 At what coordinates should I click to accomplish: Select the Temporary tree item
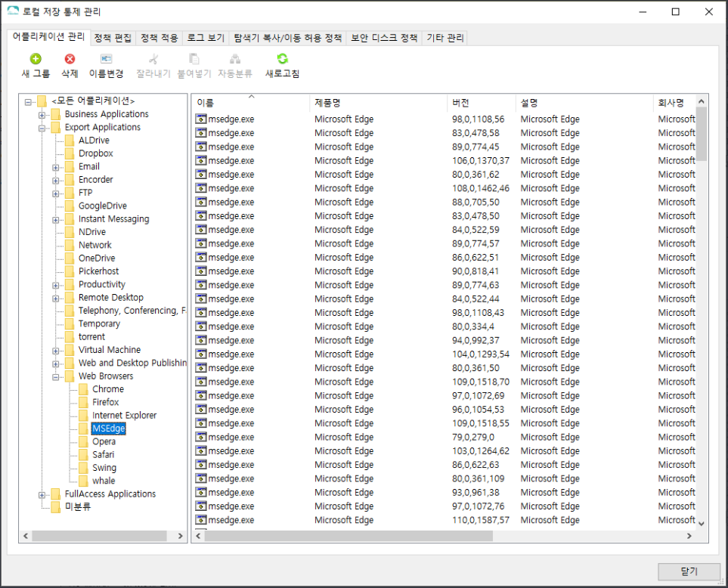point(99,323)
